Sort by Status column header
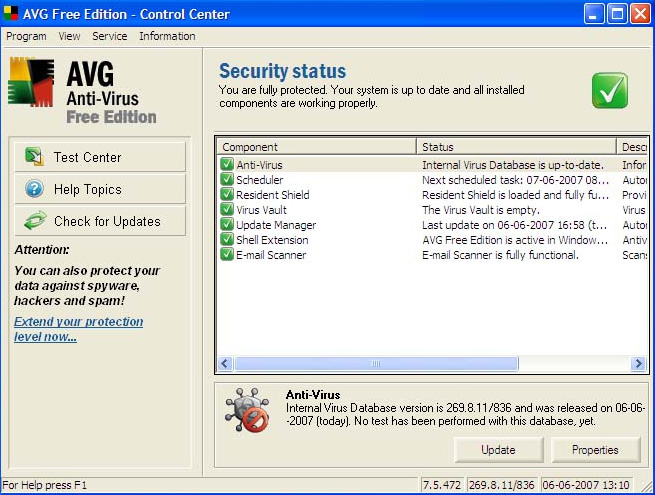The height and width of the screenshot is (495, 655). (517, 147)
